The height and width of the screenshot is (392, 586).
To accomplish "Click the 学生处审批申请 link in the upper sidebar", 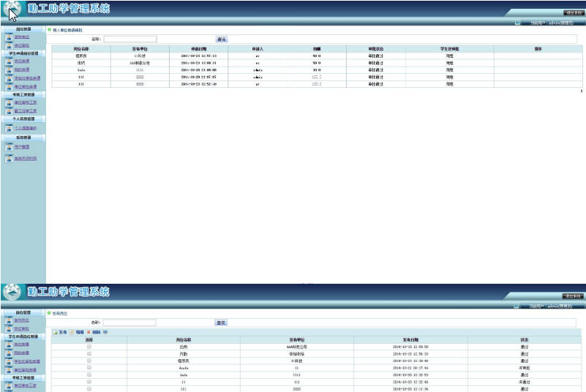I will tap(27, 78).
